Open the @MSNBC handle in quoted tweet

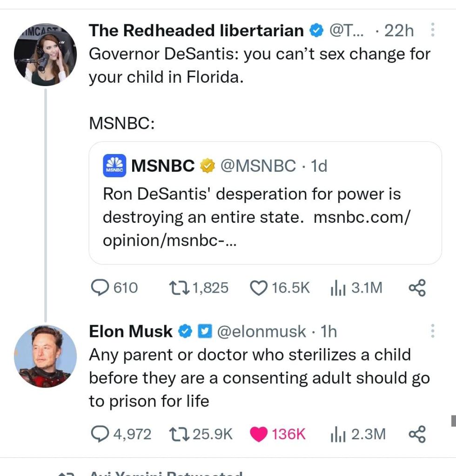(x=257, y=166)
